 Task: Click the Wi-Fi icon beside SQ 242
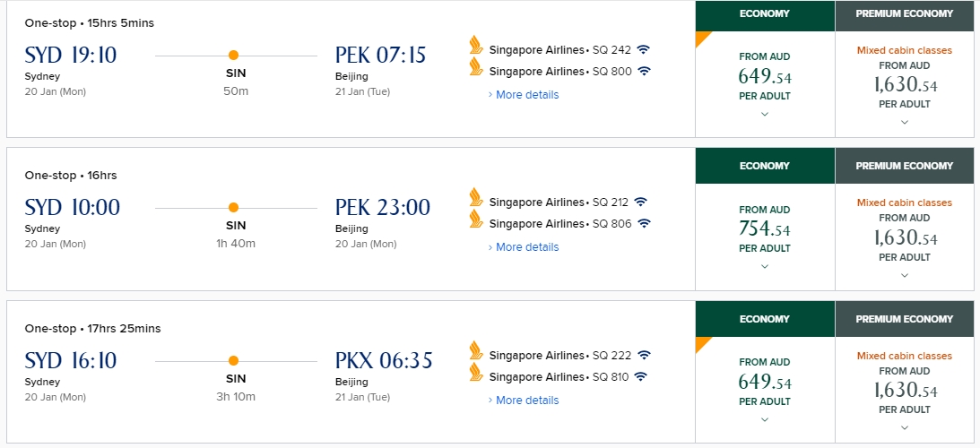coord(645,49)
